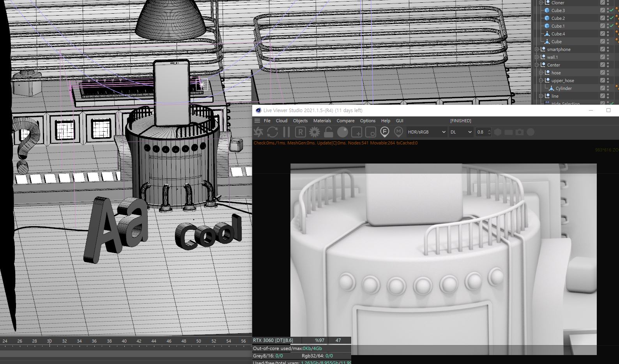Expand the wall.1 tree node
The width and height of the screenshot is (619, 364).
(x=537, y=57)
